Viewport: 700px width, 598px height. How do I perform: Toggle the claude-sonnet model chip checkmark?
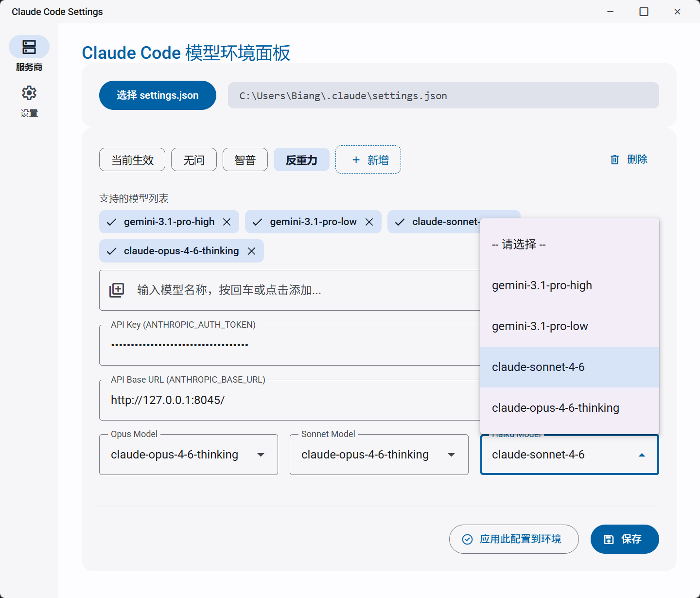tap(400, 222)
